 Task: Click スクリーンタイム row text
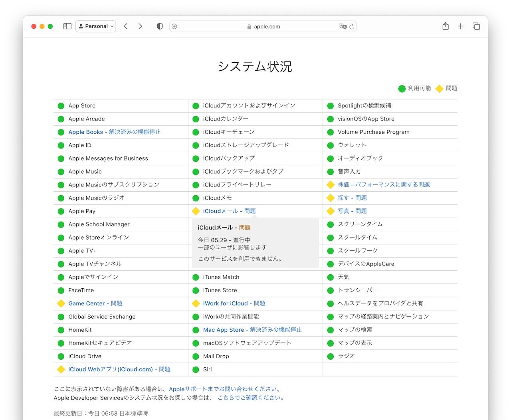pos(360,224)
